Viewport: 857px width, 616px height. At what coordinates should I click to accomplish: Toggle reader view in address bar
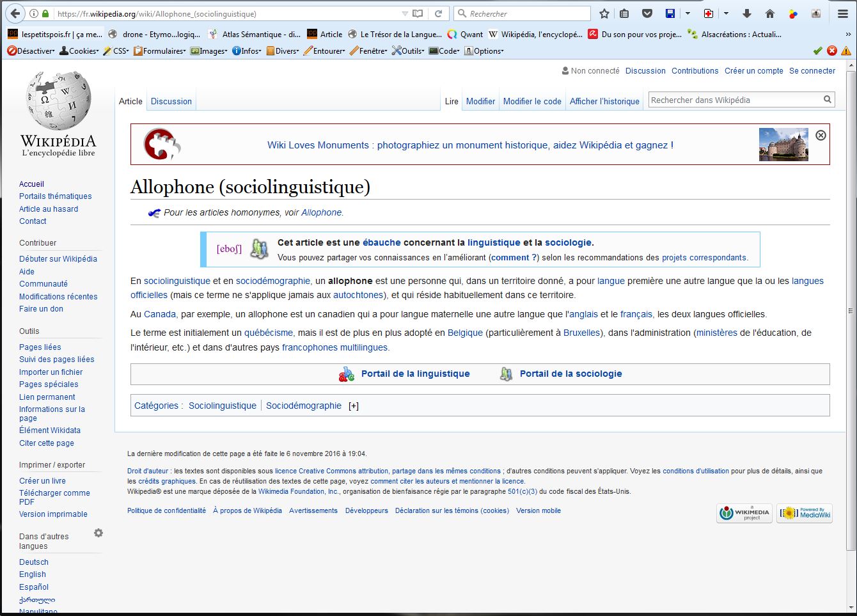click(418, 13)
